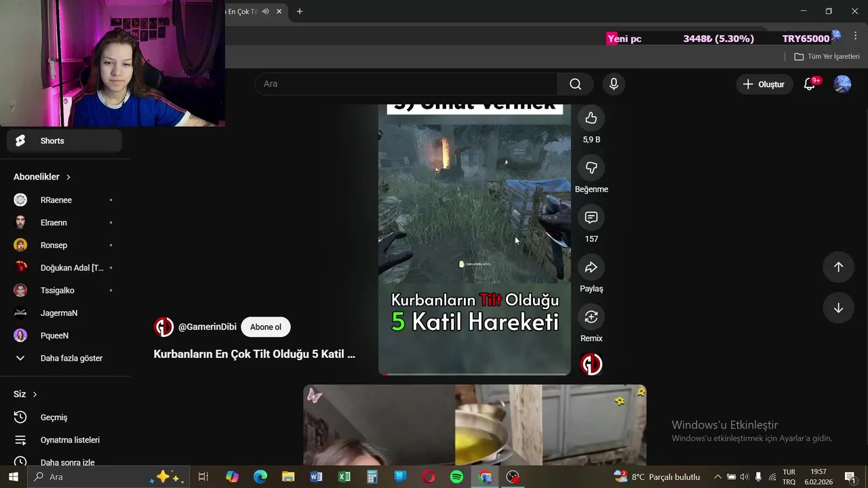Screen dimensions: 868x488
Task: Expand the Abonelikler section
Action: pyautogui.click(x=42, y=177)
